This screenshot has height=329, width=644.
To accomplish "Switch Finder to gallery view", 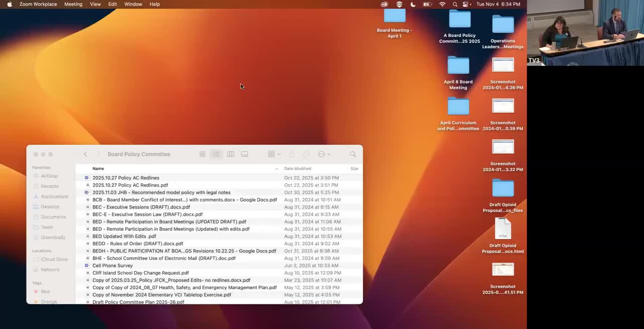I will click(245, 154).
